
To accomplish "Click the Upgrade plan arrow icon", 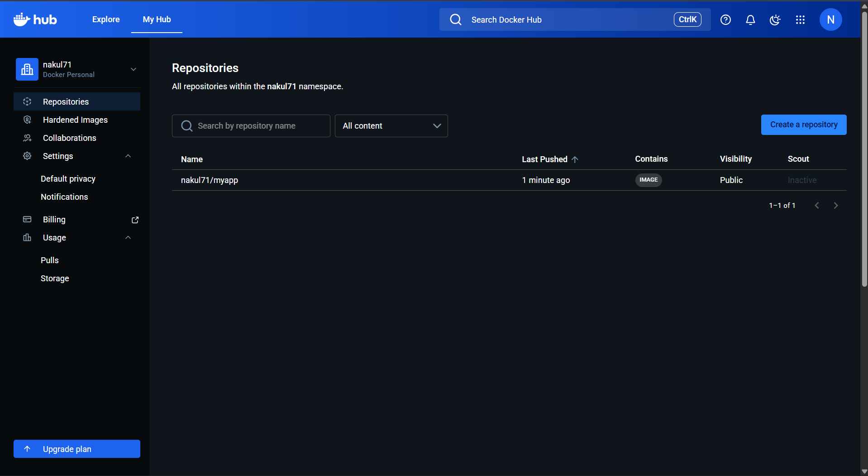I will click(x=27, y=449).
